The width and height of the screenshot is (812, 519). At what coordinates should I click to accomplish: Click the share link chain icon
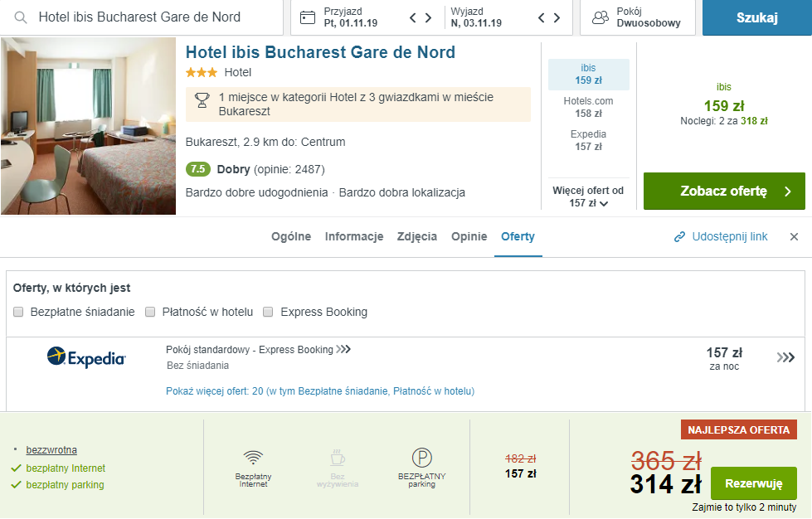point(680,237)
